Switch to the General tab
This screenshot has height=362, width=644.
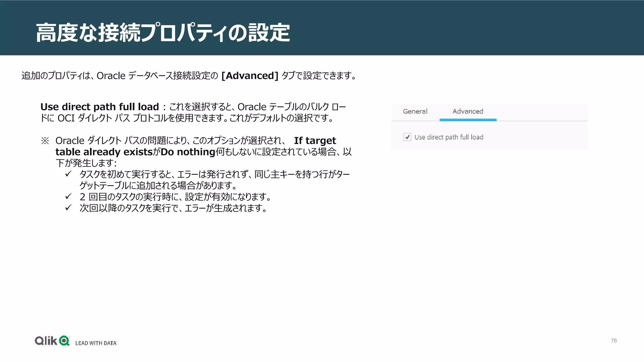415,111
